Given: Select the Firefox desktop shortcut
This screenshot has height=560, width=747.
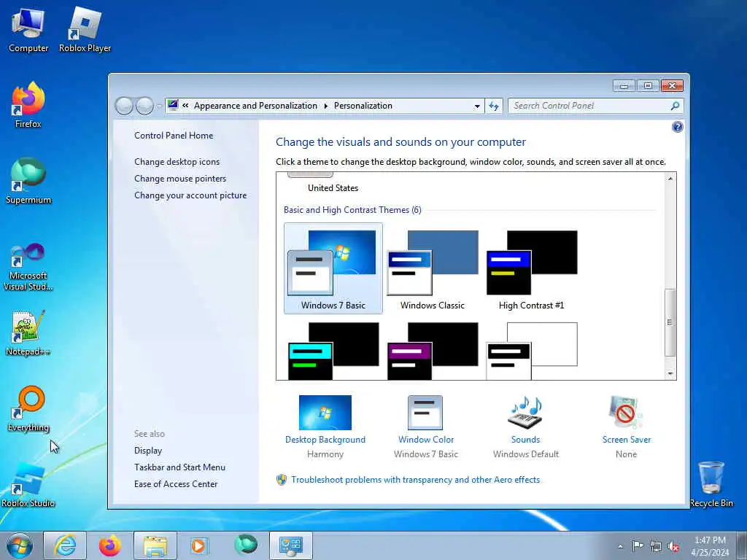Looking at the screenshot, I should [28, 105].
